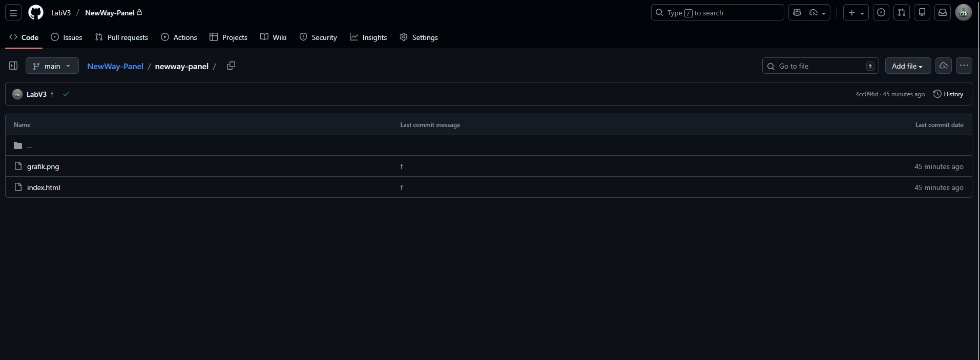The height and width of the screenshot is (360, 980).
Task: Click the LabV3 commit author avatar
Action: 17,94
